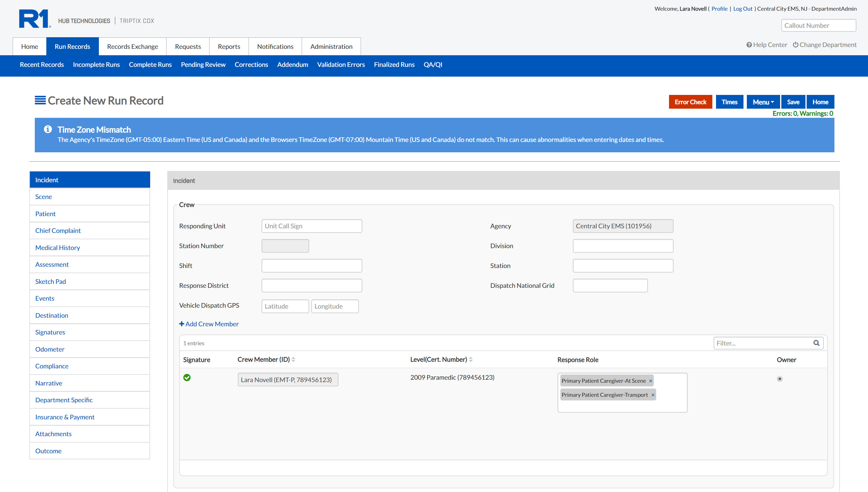Open the Menu dropdown
The image size is (868, 492).
(763, 102)
